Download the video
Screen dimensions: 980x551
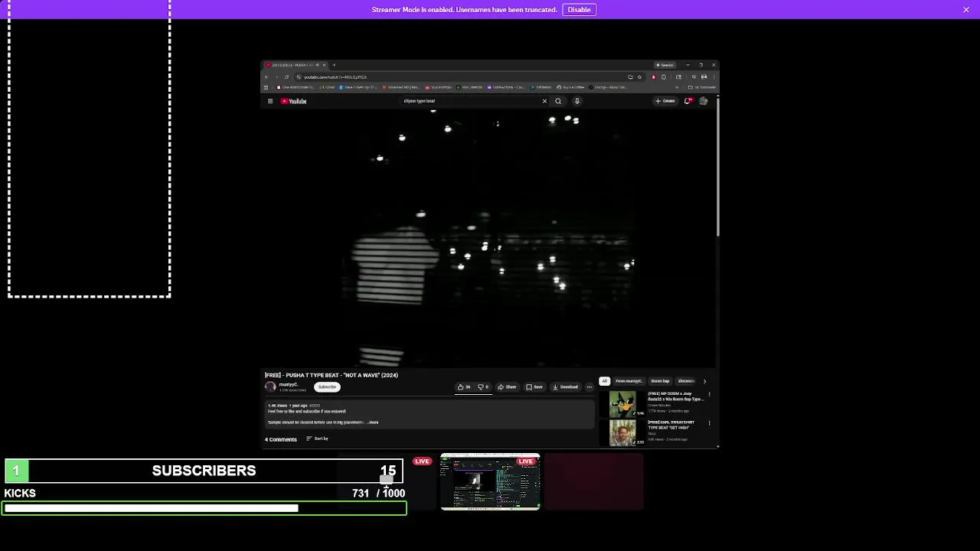566,387
